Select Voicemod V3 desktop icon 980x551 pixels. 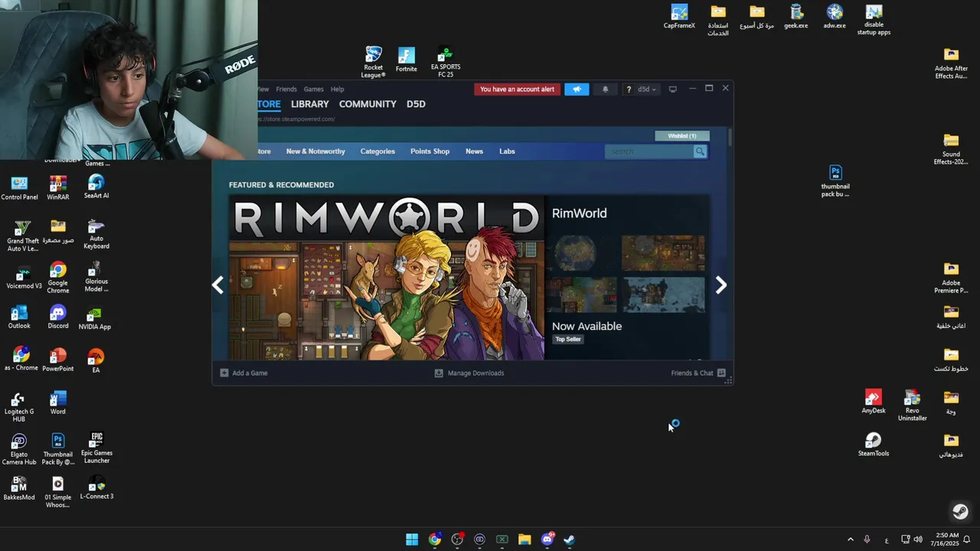point(24,278)
